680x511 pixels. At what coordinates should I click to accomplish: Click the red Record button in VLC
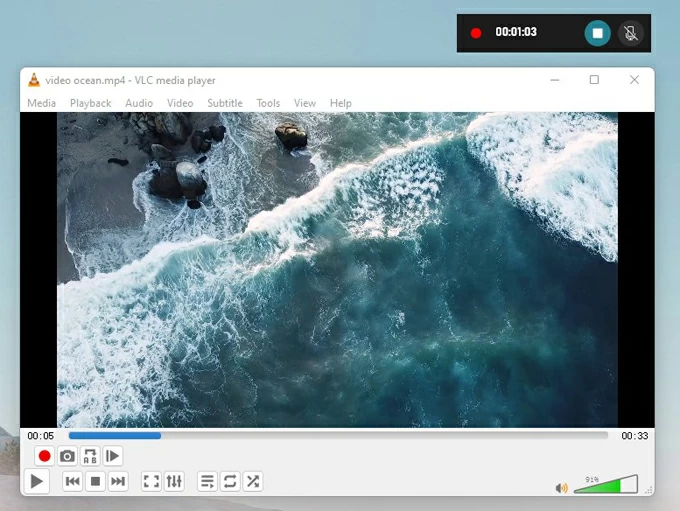(44, 456)
